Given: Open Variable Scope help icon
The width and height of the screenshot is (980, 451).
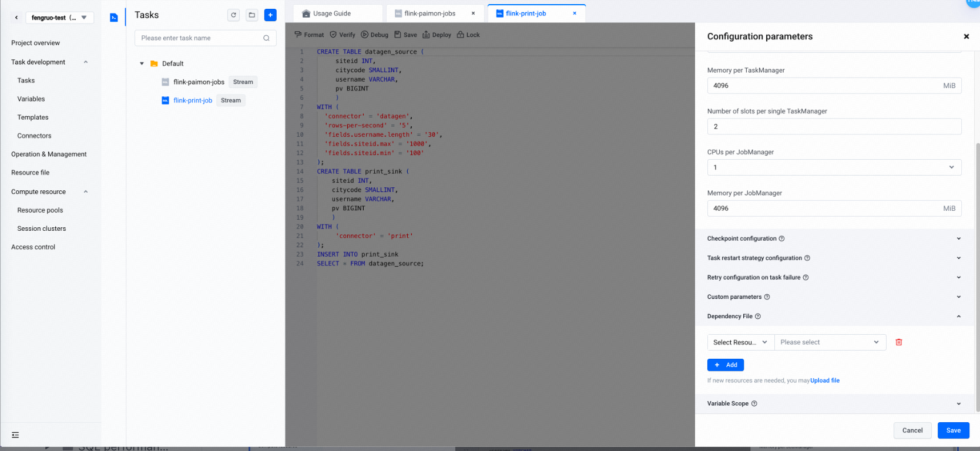Looking at the screenshot, I should [754, 403].
